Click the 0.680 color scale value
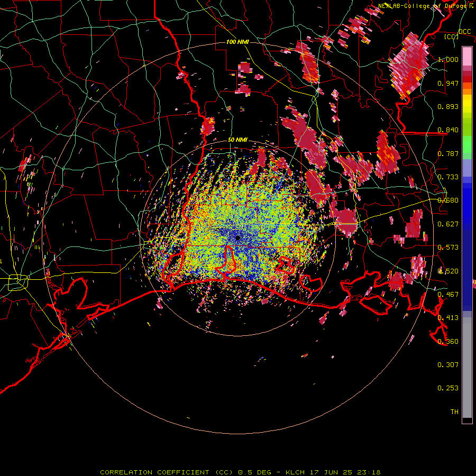This screenshot has height=476, width=476. coord(448,200)
